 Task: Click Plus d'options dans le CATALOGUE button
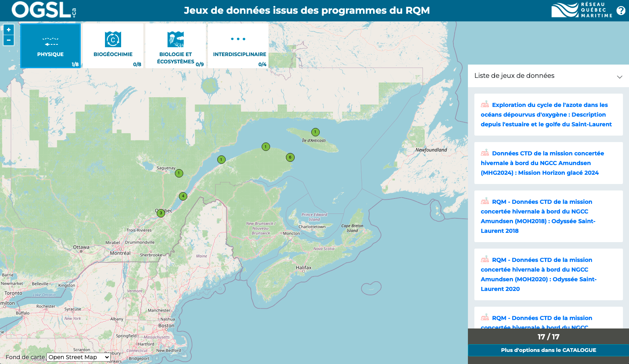pos(548,350)
